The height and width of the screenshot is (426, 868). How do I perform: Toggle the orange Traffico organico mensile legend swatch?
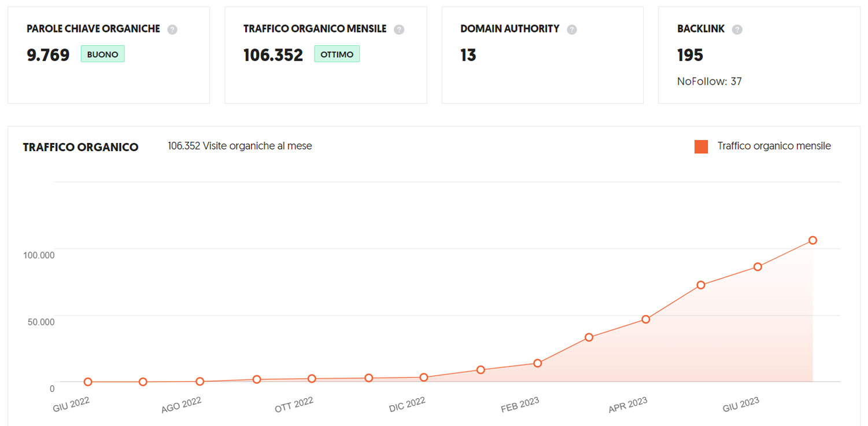click(701, 146)
